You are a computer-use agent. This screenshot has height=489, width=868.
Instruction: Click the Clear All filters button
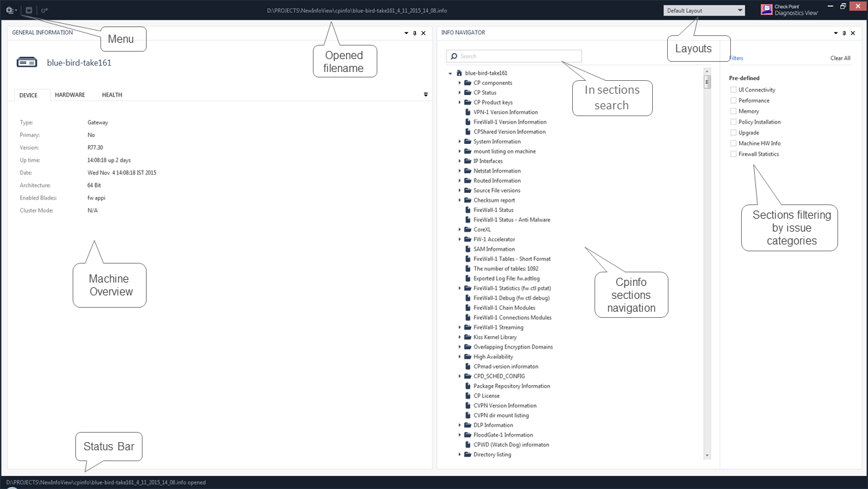[x=840, y=58]
